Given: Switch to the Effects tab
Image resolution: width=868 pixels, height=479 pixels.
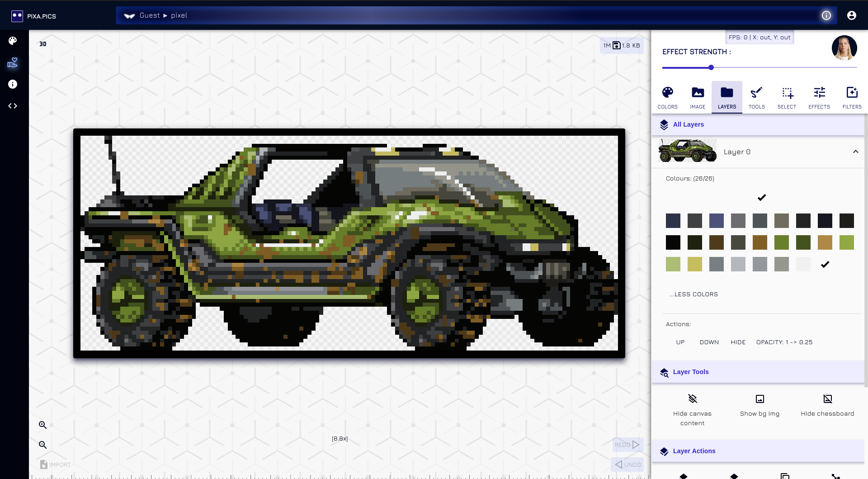Looking at the screenshot, I should [819, 97].
